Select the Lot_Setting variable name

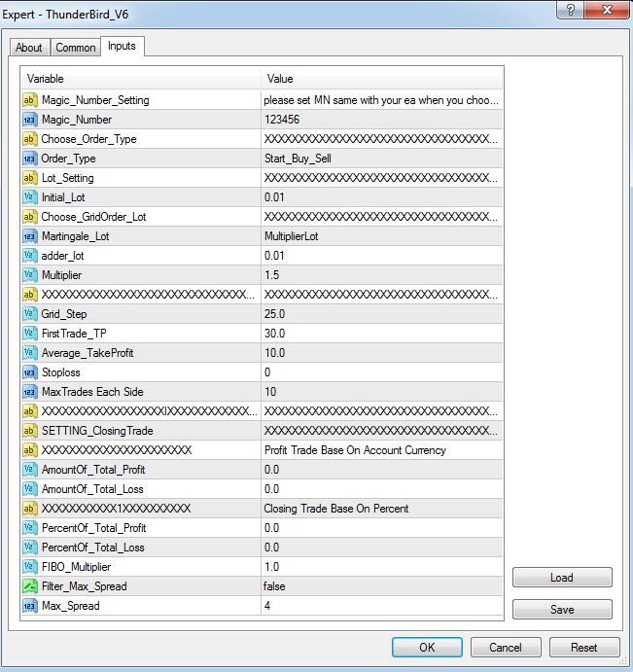point(68,178)
